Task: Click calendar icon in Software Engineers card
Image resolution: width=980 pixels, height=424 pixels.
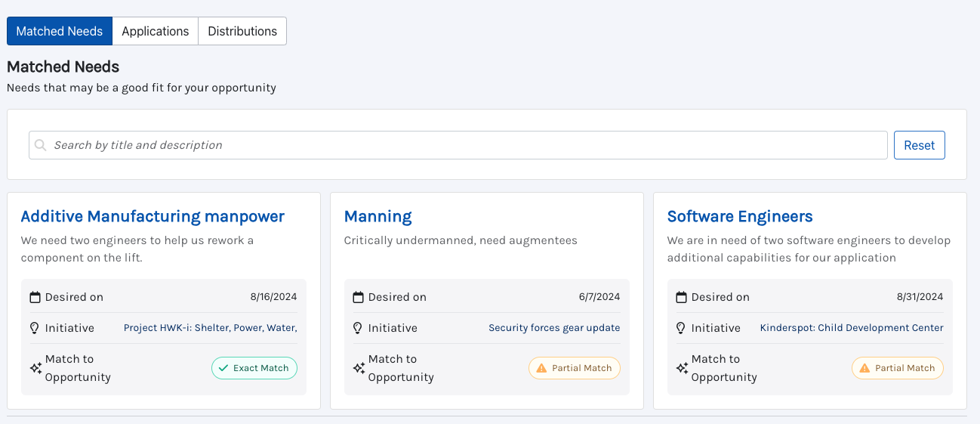Action: tap(681, 297)
